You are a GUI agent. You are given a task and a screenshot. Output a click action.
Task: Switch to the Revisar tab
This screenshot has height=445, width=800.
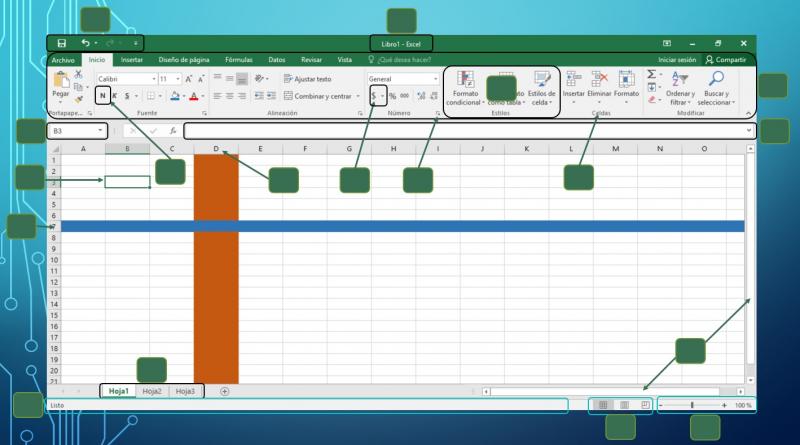click(x=311, y=60)
